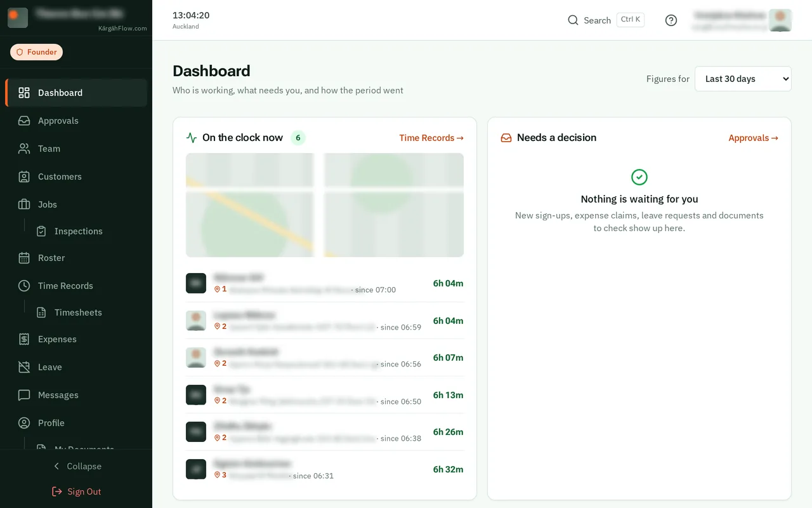Click the Jobs briefcase icon
This screenshot has height=508, width=812.
click(x=24, y=204)
